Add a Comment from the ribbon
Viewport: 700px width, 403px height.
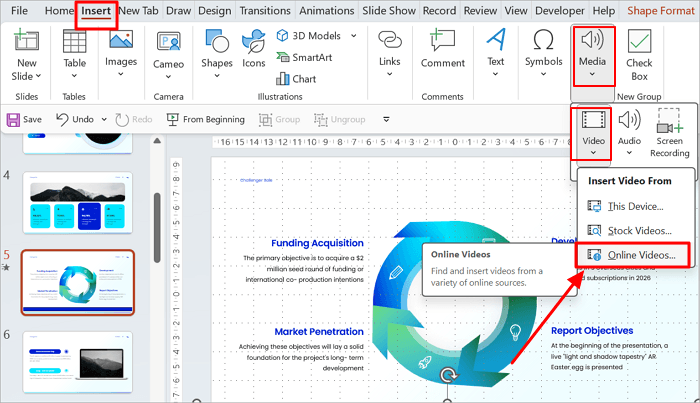point(442,52)
